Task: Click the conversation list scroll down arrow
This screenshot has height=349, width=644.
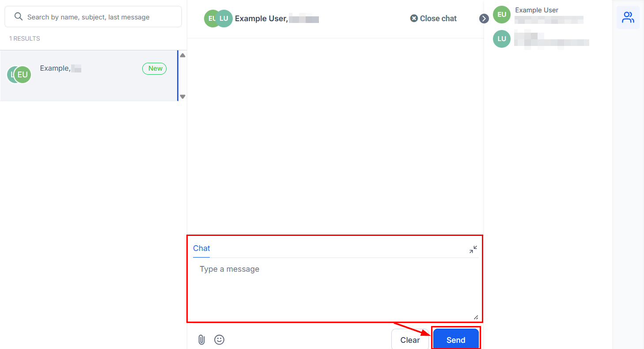Action: click(182, 97)
